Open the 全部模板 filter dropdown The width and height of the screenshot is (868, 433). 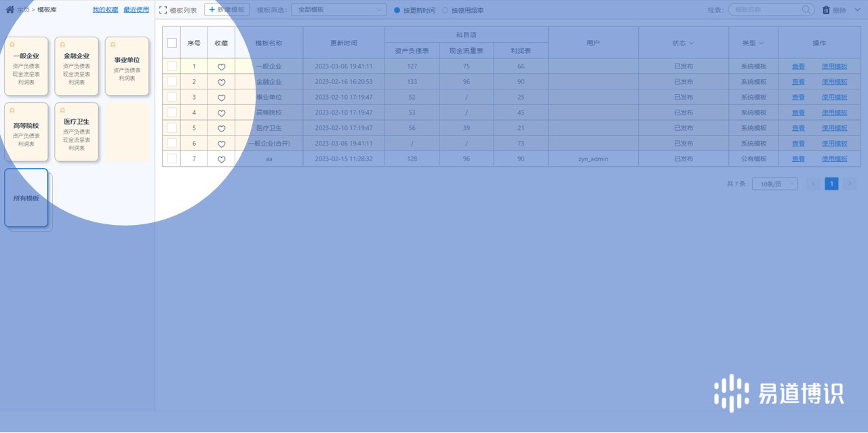(338, 10)
